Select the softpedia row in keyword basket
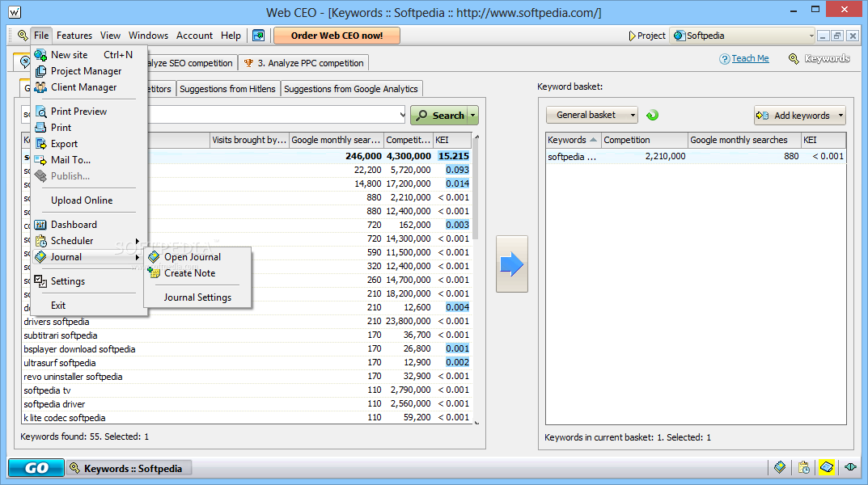Screen dimensions: 868x485 695,157
